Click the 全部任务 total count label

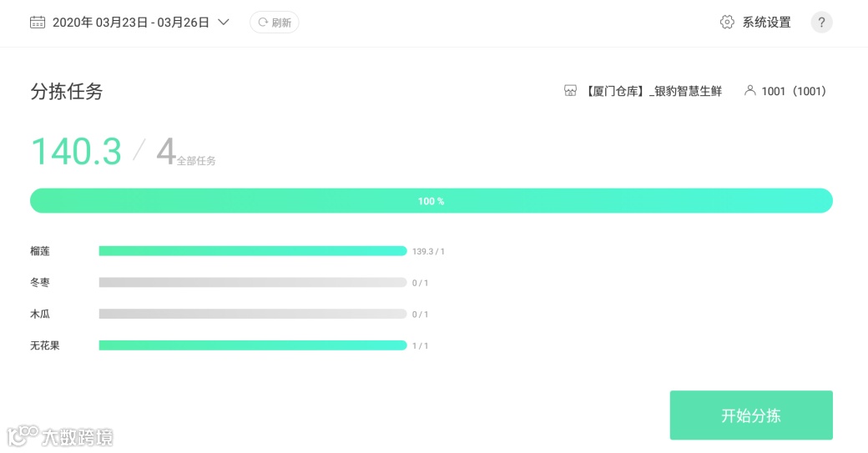pos(196,161)
